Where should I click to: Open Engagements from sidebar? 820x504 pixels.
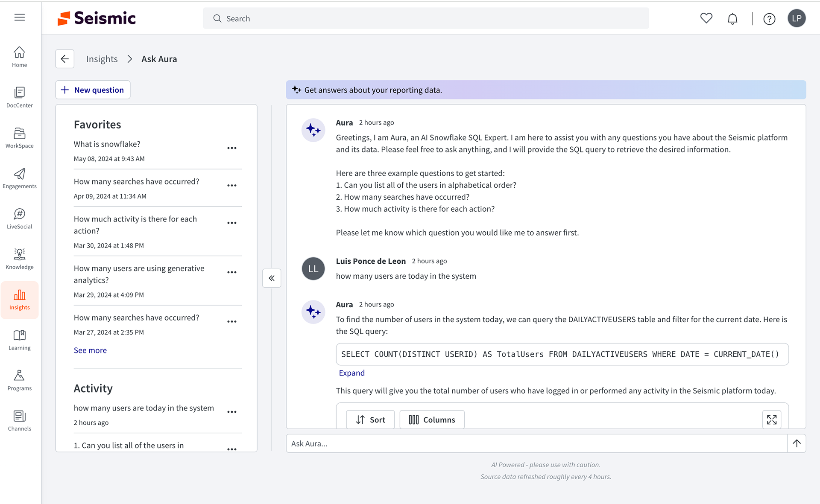click(x=20, y=178)
